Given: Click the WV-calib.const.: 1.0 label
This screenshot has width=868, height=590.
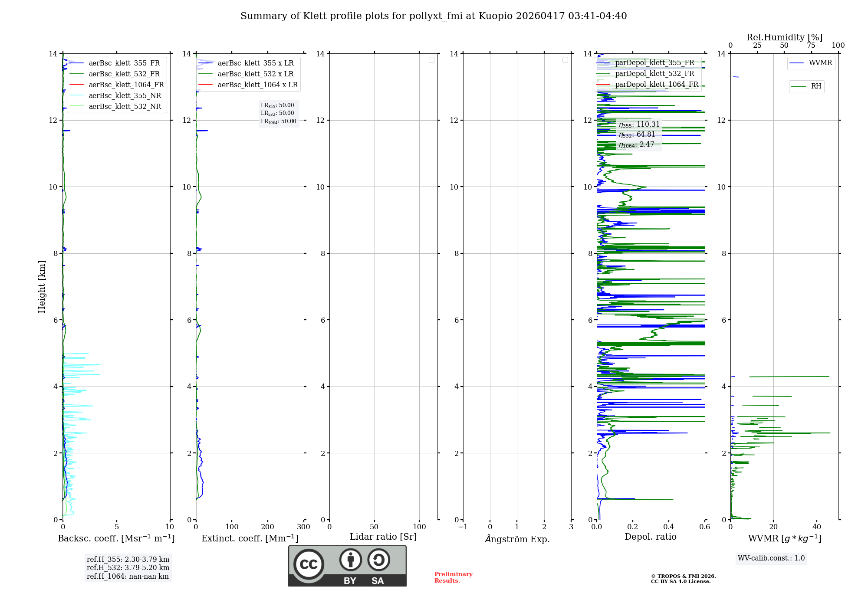Looking at the screenshot, I should tap(771, 558).
